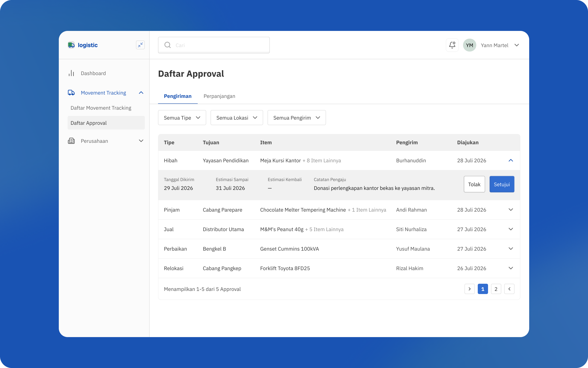The height and width of the screenshot is (368, 588).
Task: Switch to the Pengiriman tab
Action: pos(178,96)
